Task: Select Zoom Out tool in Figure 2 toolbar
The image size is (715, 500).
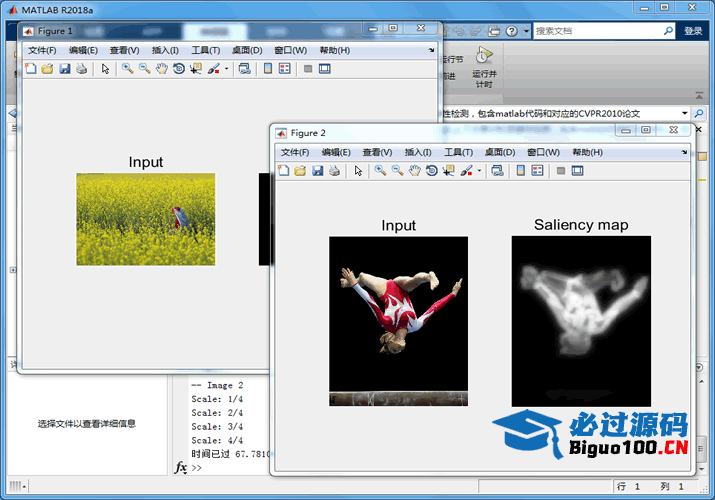Action: (397, 171)
